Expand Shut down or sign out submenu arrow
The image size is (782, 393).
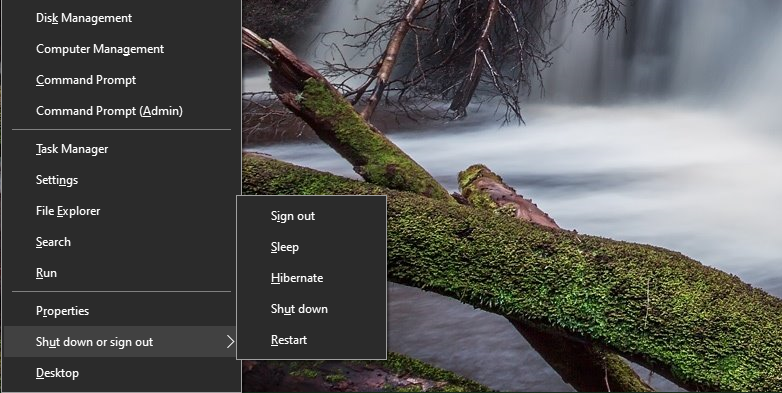point(230,342)
